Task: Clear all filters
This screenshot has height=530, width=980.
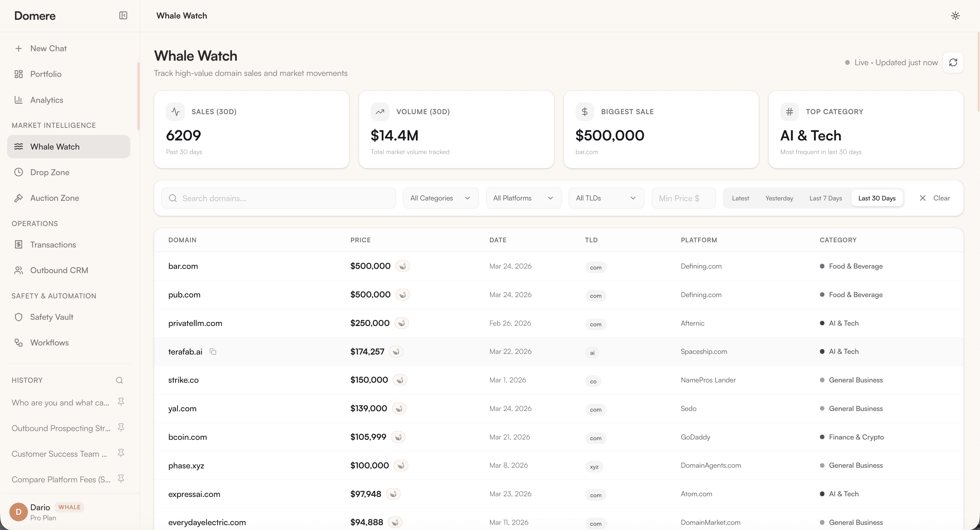Action: (934, 198)
